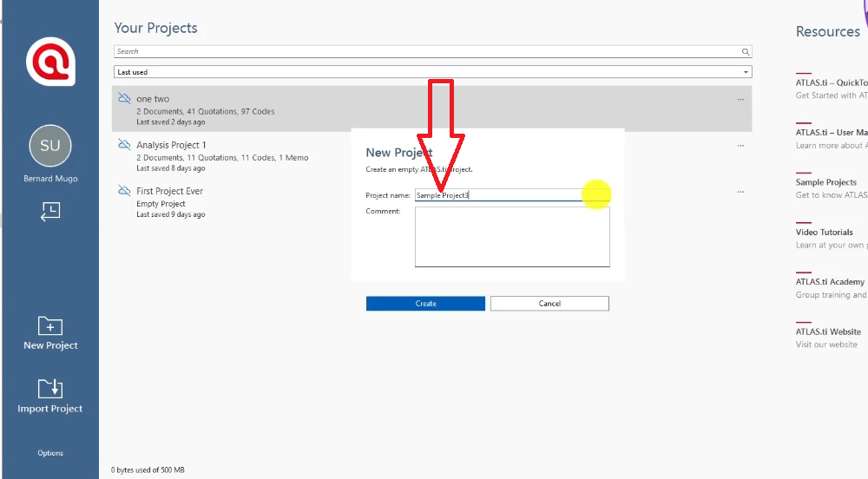Click the search magnifier icon

[x=745, y=52]
